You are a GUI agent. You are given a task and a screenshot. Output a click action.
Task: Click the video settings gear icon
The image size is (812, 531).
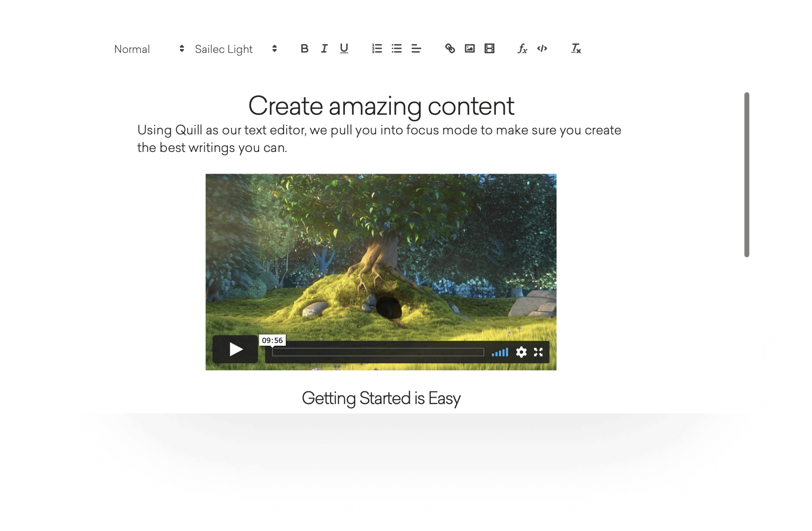tap(521, 352)
